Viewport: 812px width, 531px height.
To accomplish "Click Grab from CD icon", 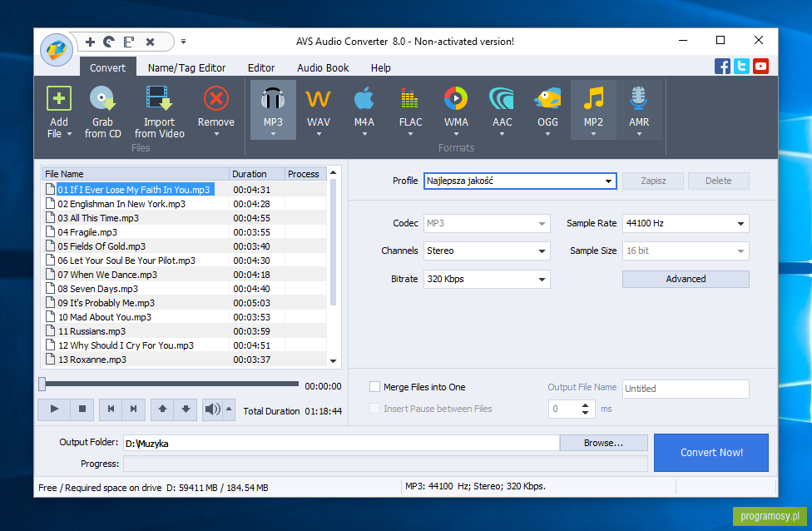I will coord(102,98).
